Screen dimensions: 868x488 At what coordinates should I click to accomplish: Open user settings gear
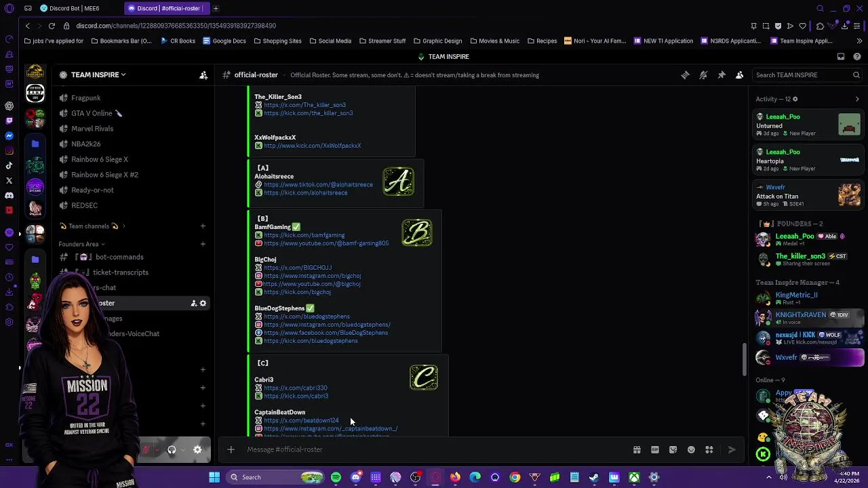(x=197, y=450)
